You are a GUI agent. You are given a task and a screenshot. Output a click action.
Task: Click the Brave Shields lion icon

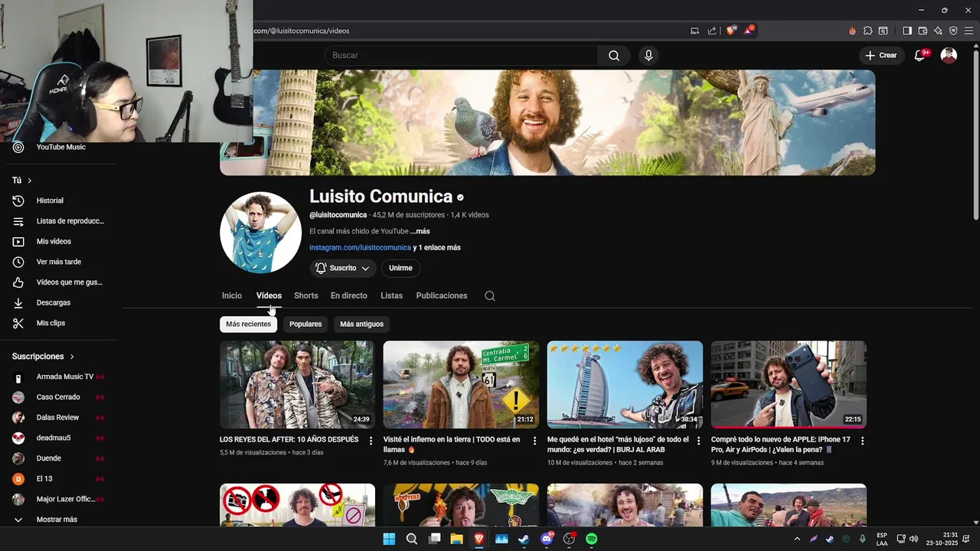tap(731, 31)
